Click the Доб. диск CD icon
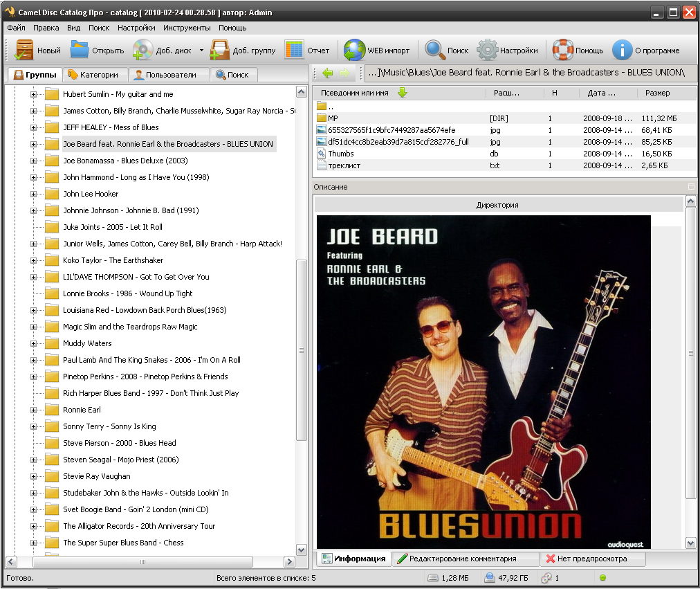This screenshot has width=700, height=589. [143, 50]
